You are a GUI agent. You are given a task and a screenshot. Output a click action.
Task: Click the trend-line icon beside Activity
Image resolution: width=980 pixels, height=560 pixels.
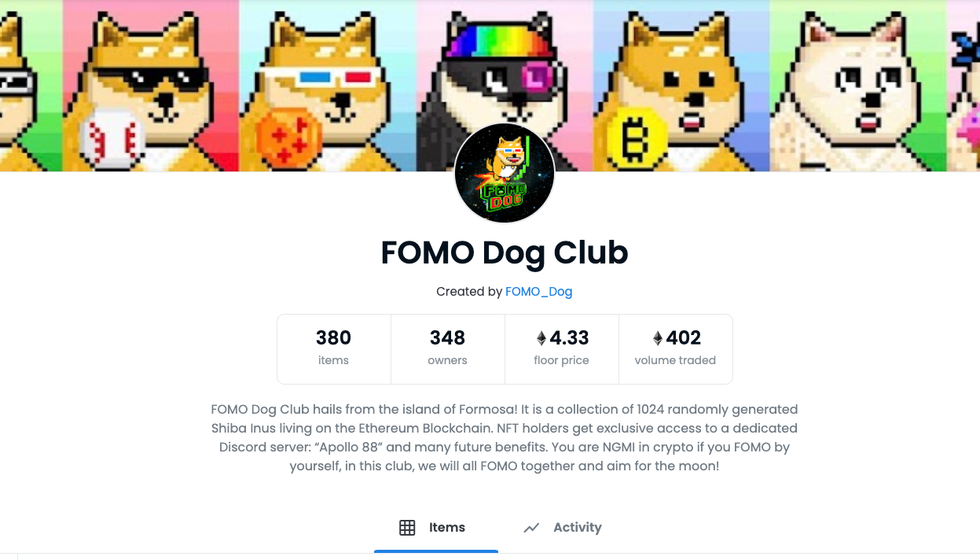click(531, 528)
